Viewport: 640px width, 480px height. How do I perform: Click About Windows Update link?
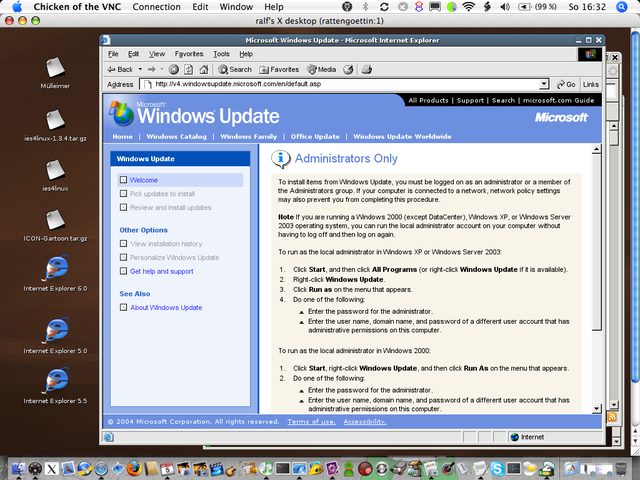[x=166, y=307]
